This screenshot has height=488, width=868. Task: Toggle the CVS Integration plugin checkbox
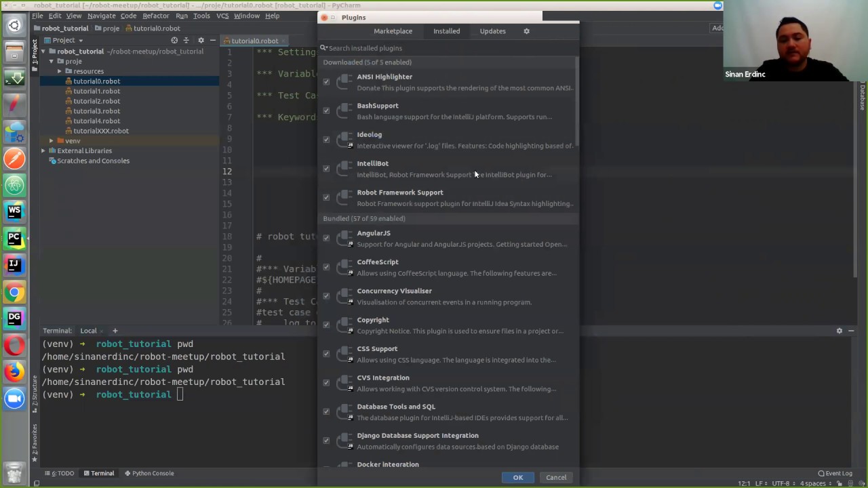coord(326,383)
